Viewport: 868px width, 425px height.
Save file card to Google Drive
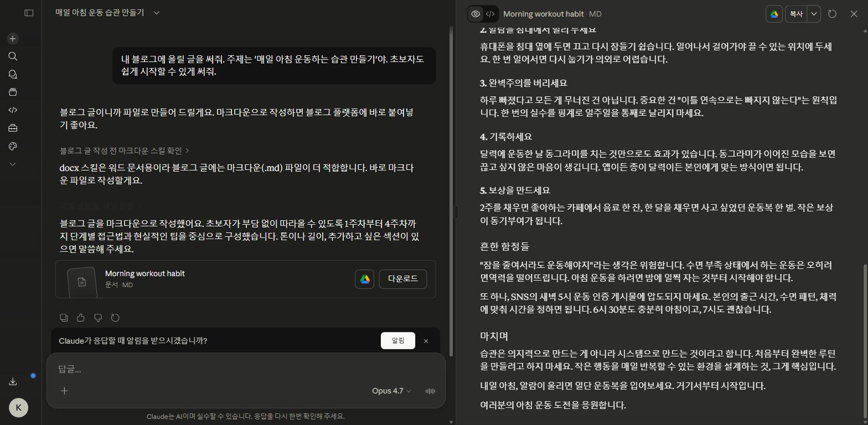tap(365, 279)
